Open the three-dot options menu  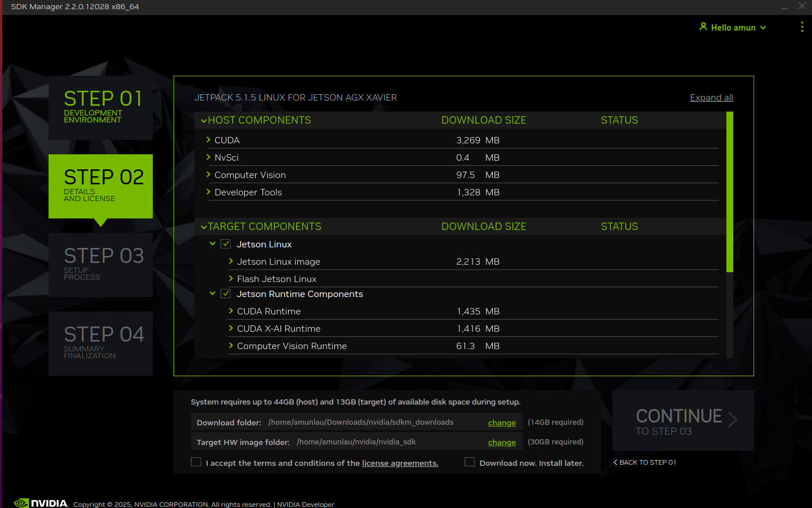[802, 27]
